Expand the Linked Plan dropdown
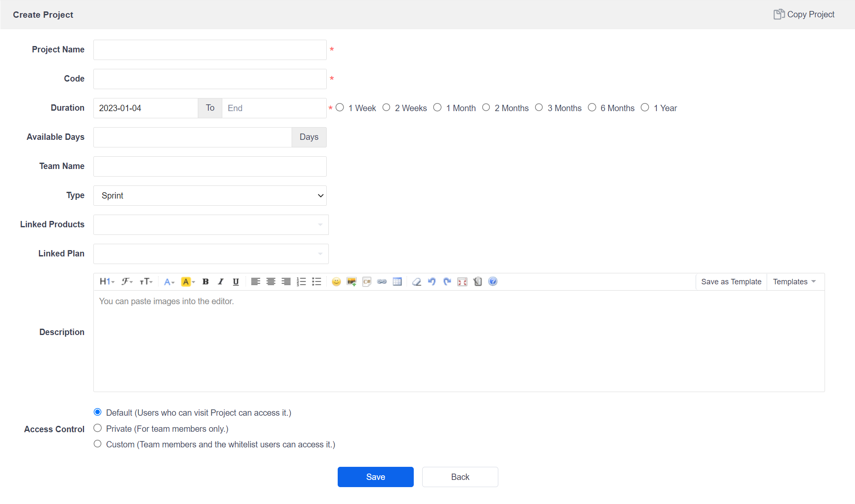Image resolution: width=855 pixels, height=504 pixels. [x=210, y=254]
